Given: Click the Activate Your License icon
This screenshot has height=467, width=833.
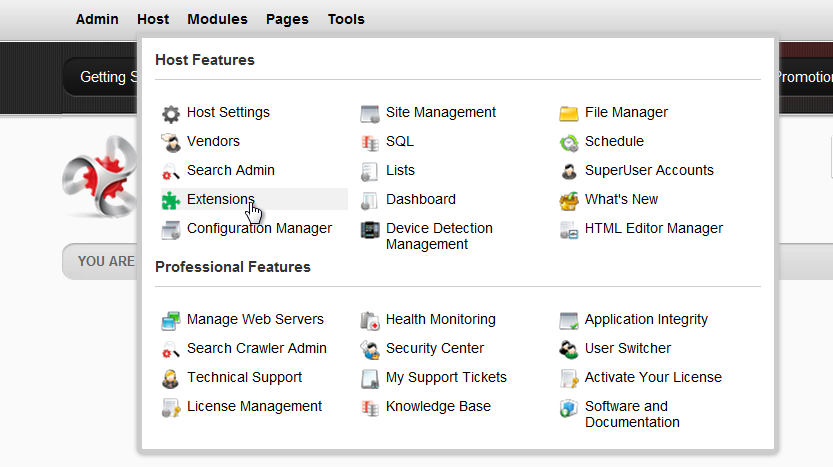Looking at the screenshot, I should tap(568, 378).
